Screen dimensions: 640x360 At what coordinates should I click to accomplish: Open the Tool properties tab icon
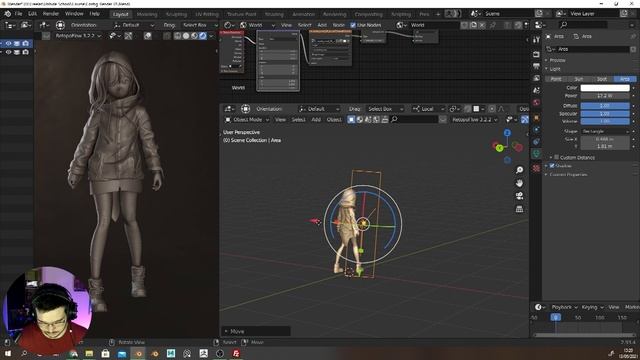tap(536, 40)
